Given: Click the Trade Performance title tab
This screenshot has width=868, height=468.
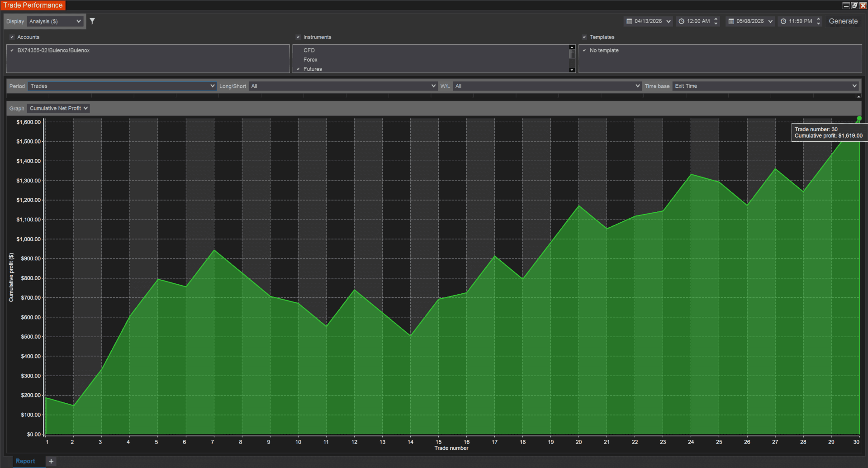Looking at the screenshot, I should 33,5.
